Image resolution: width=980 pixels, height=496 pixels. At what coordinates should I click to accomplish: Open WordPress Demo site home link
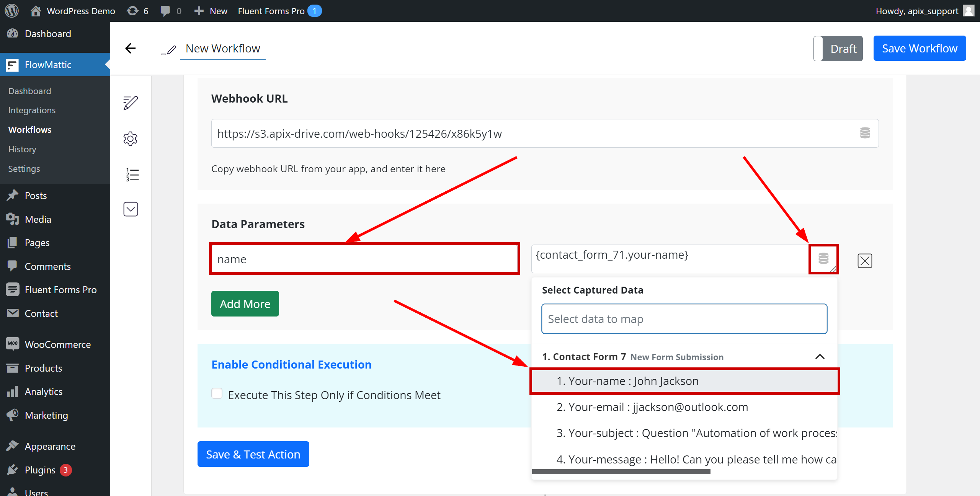pyautogui.click(x=73, y=11)
